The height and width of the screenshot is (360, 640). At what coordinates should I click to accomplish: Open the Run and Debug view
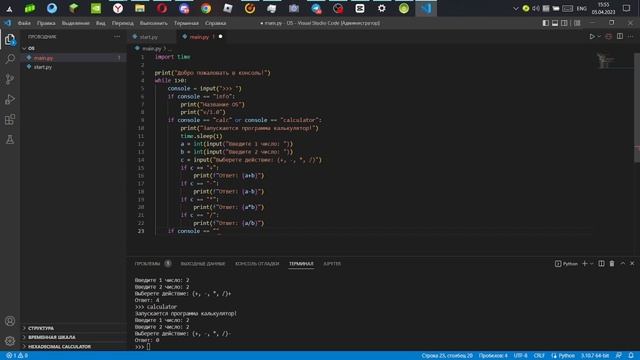10,99
